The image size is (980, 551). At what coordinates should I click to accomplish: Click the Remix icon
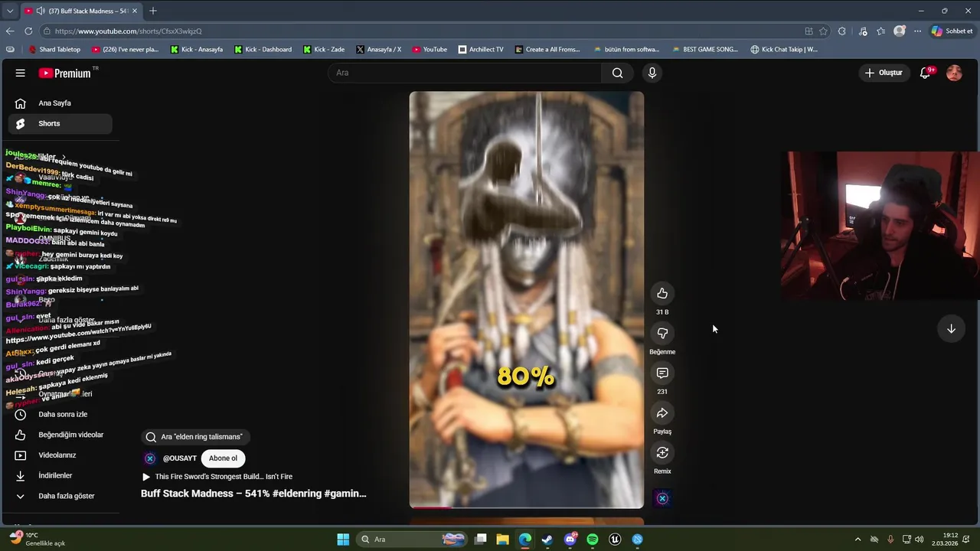[662, 452]
